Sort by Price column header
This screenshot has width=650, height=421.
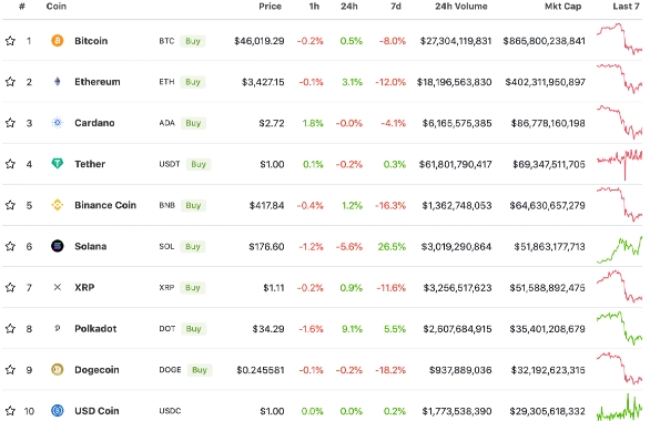[x=270, y=6]
